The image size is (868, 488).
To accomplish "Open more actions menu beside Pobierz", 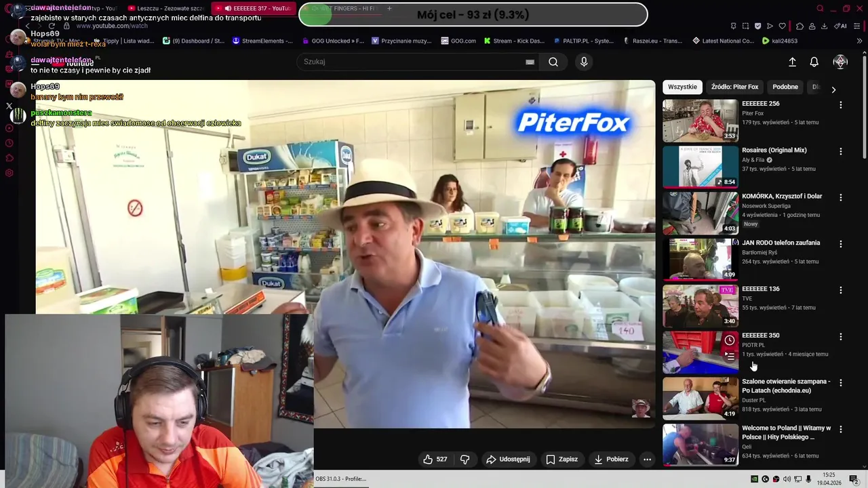I will (x=647, y=459).
